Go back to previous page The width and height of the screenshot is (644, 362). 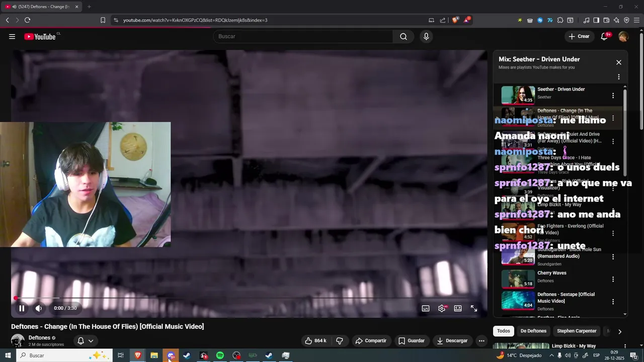[7, 20]
